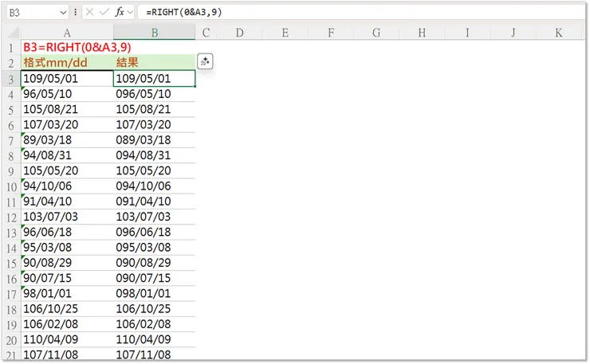Select cell containing 096/05/10
Screen dimensions: 590x364
click(x=154, y=94)
